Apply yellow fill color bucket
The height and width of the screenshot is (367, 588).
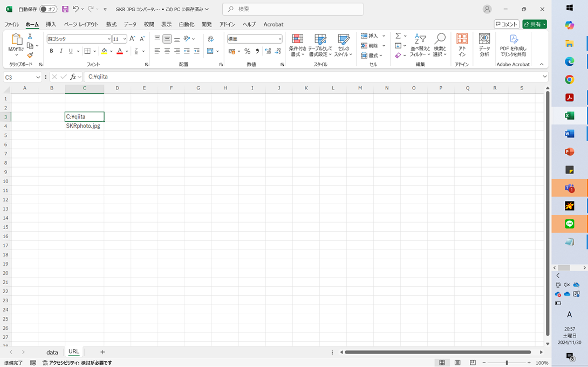(104, 51)
